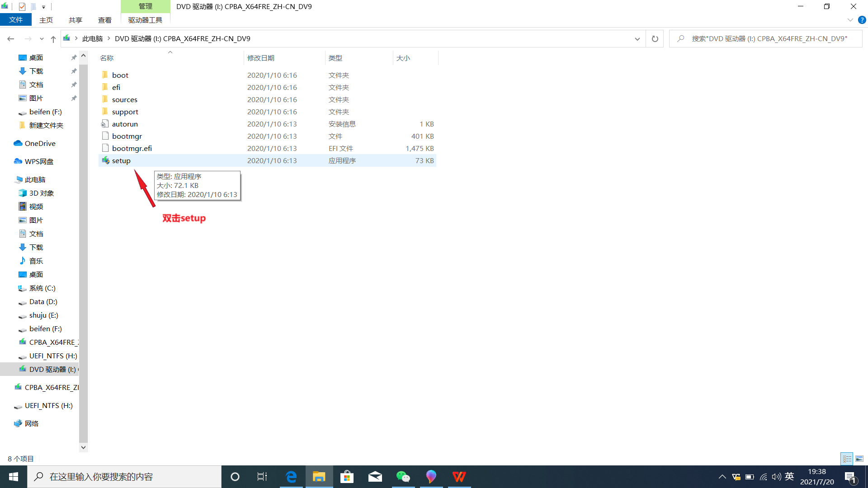Click the up-arrow navigation icon
868x488 pixels.
point(53,39)
